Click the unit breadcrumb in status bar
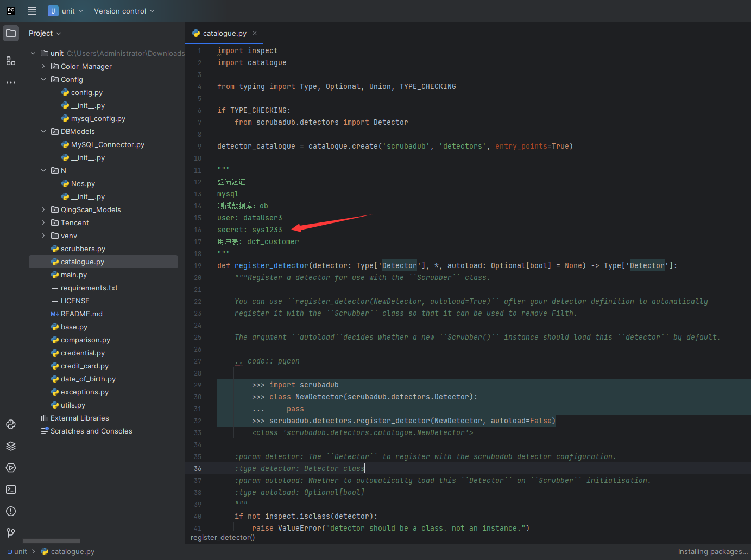751x560 pixels. [17, 551]
